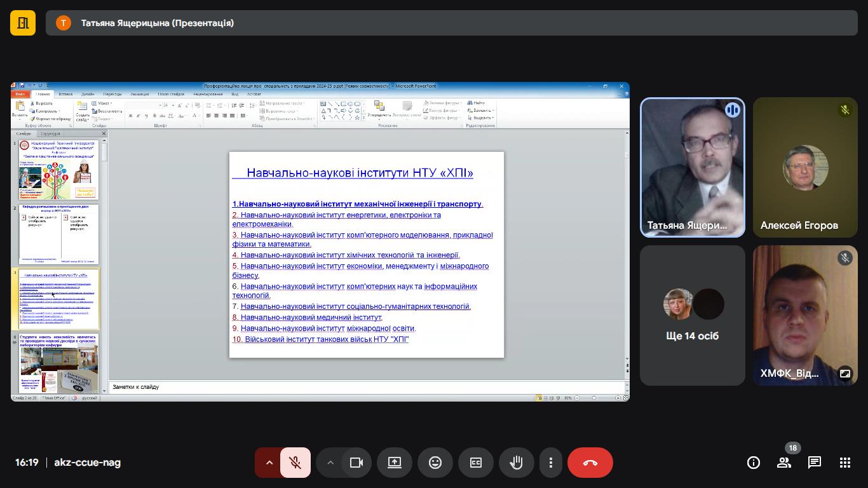Click Алексей Егоров's participant tile
Viewport: 868px width, 488px height.
pyautogui.click(x=805, y=168)
